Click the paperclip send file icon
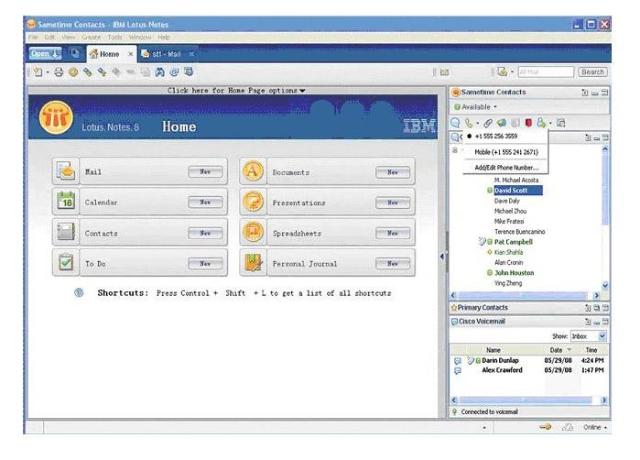Viewport: 640px width, 460px height. click(x=488, y=122)
